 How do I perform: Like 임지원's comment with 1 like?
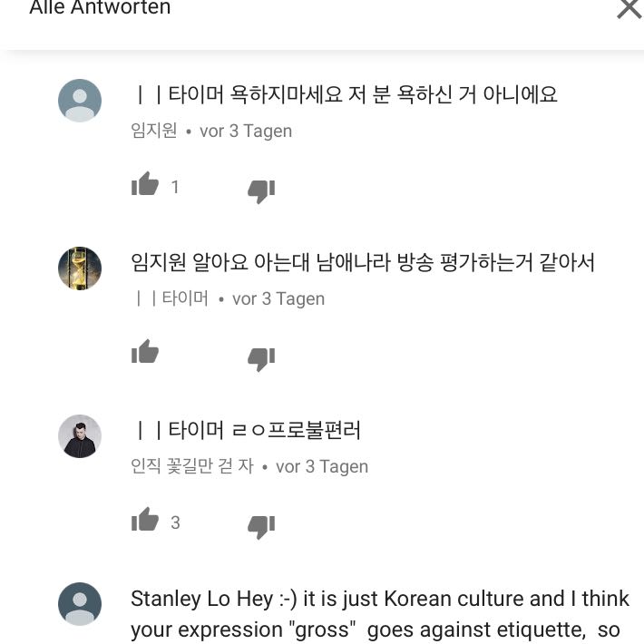(x=145, y=185)
